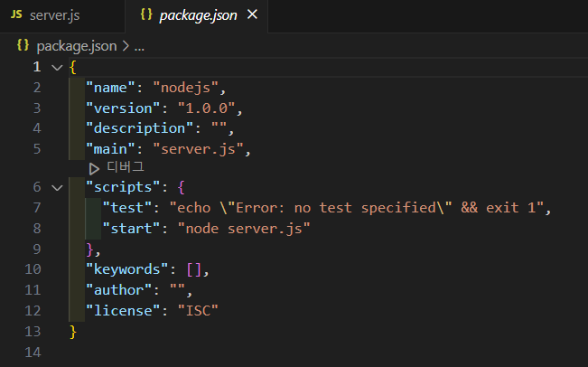Click the JS file icon on server.js tab

pyautogui.click(x=16, y=15)
